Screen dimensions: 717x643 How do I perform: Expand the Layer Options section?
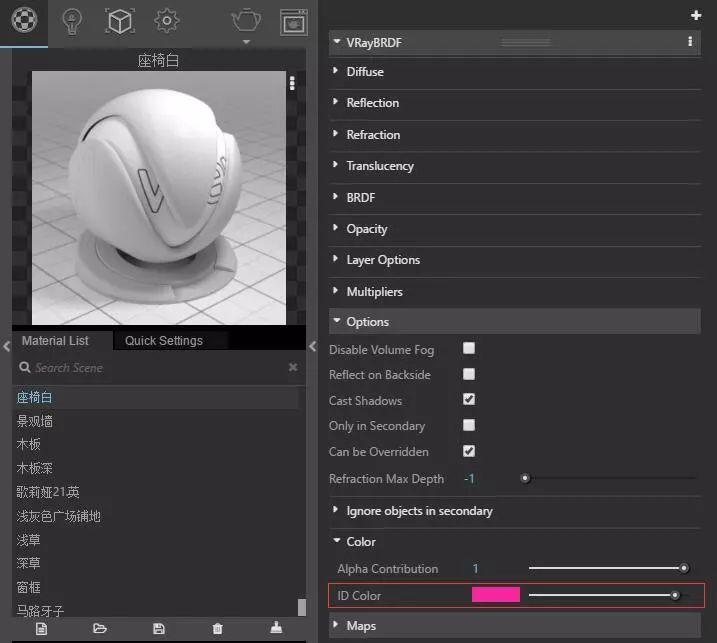tap(336, 258)
